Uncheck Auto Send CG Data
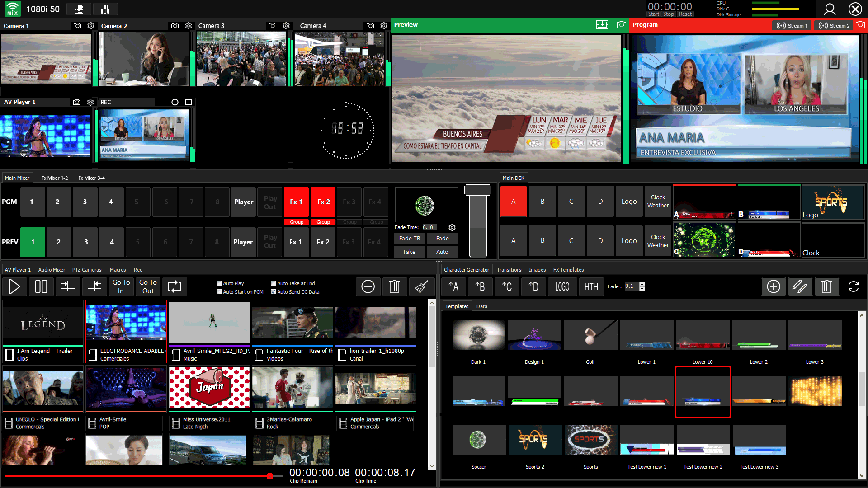 [273, 292]
